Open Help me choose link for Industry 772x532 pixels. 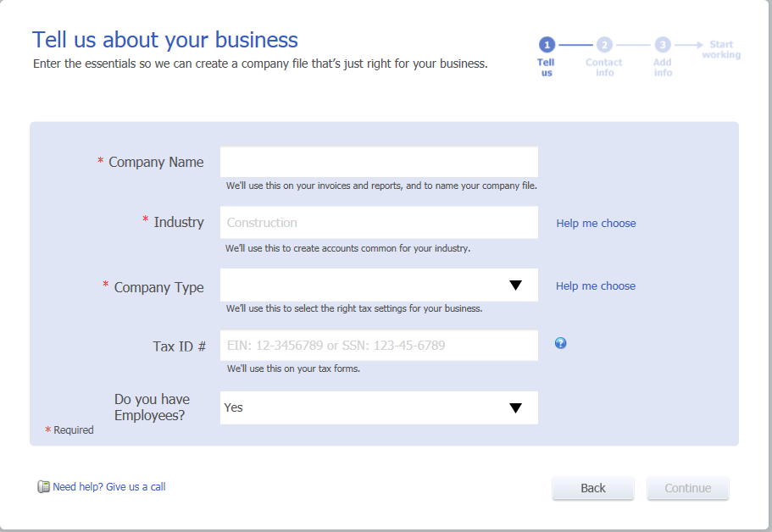pos(596,224)
